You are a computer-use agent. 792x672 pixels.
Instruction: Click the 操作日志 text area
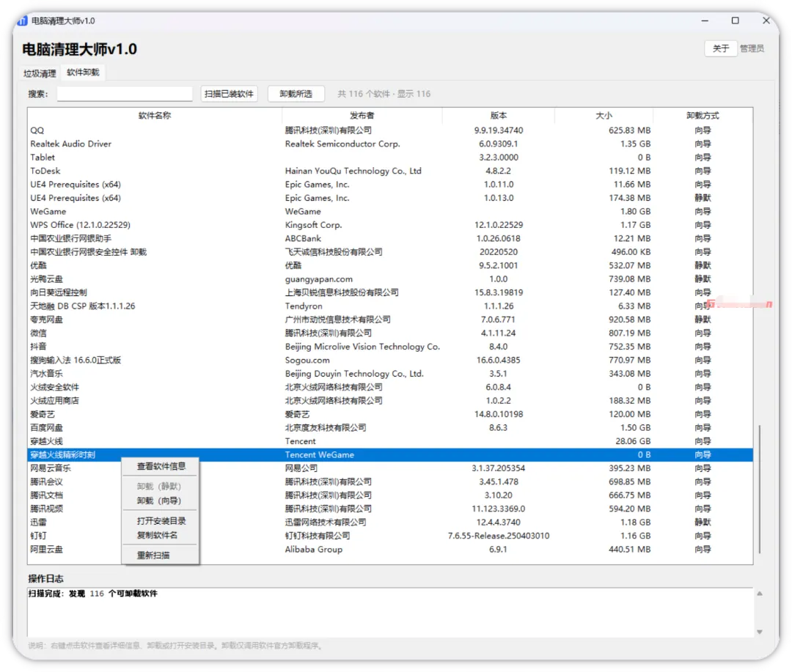click(x=390, y=612)
